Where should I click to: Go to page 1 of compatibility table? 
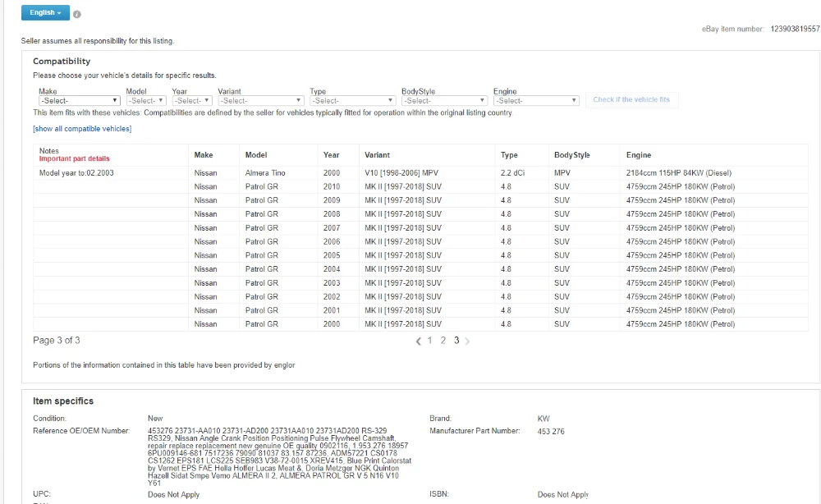click(x=430, y=341)
